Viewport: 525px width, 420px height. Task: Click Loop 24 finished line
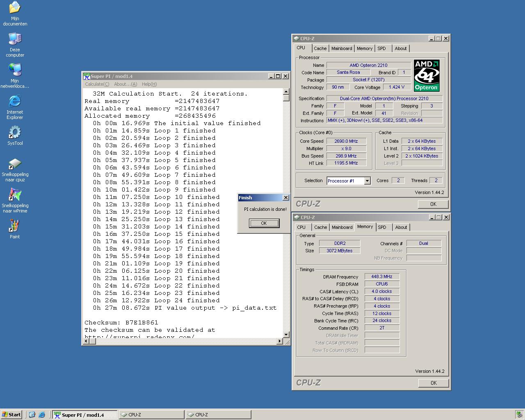tap(156, 301)
